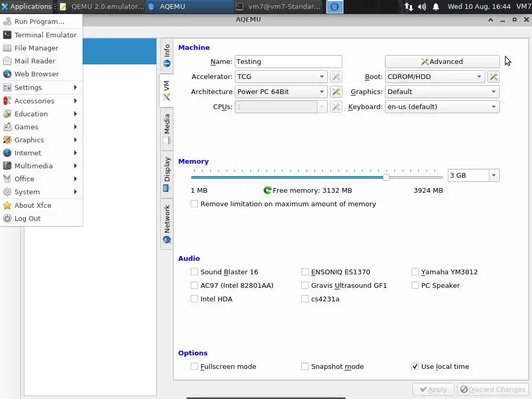Click the blue AQEMU taskbar icon button
This screenshot has height=399, width=532.
(x=335, y=6)
